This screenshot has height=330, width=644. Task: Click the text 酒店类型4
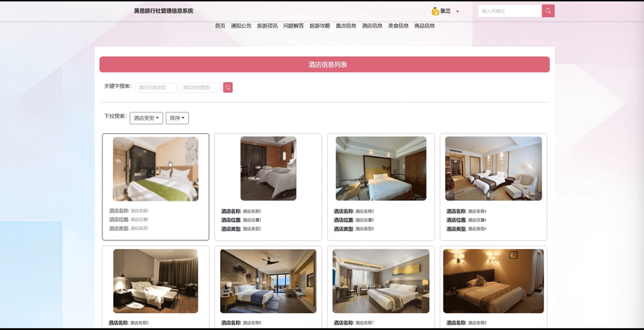pyautogui.click(x=477, y=229)
